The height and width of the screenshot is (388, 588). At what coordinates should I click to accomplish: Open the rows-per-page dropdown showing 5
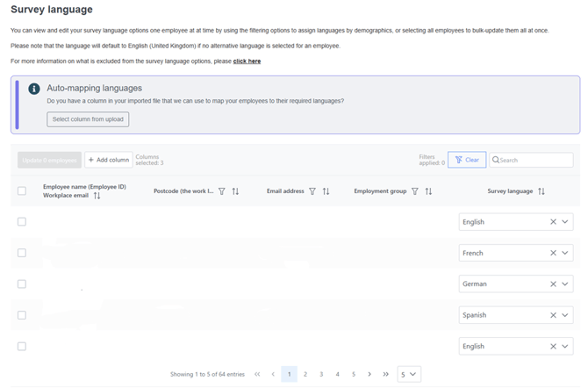pos(409,374)
